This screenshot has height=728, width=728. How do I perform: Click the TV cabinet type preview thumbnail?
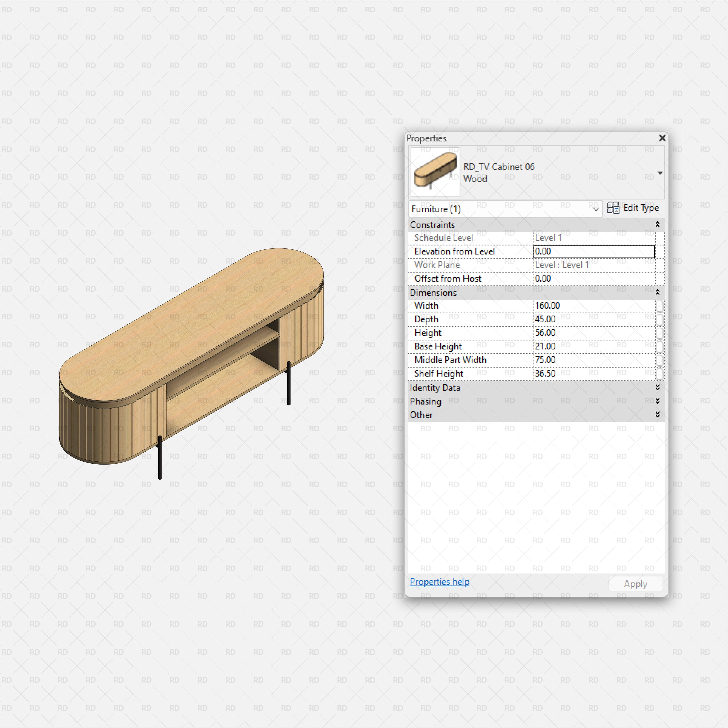point(435,172)
